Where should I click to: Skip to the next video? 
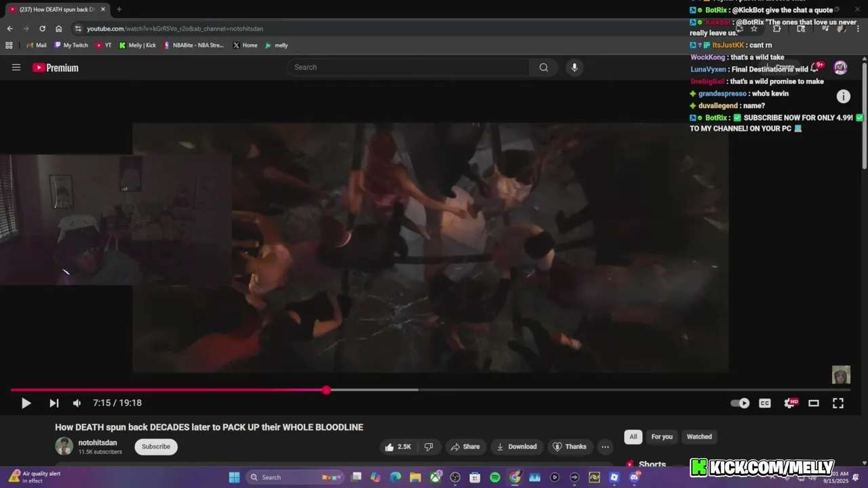tap(54, 403)
